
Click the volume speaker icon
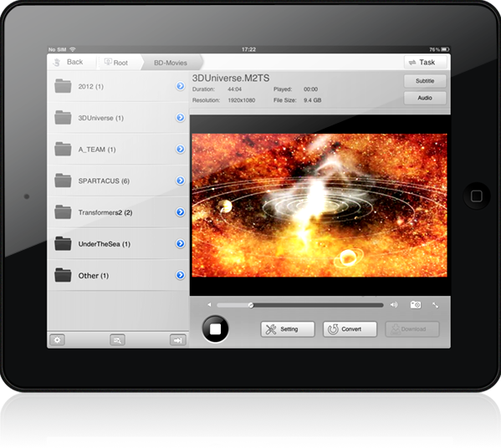point(394,305)
